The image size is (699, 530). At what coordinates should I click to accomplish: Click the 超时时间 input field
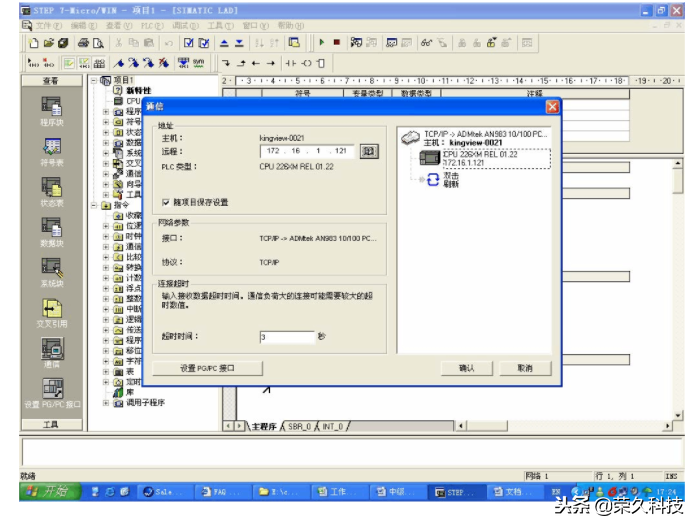[x=286, y=337]
